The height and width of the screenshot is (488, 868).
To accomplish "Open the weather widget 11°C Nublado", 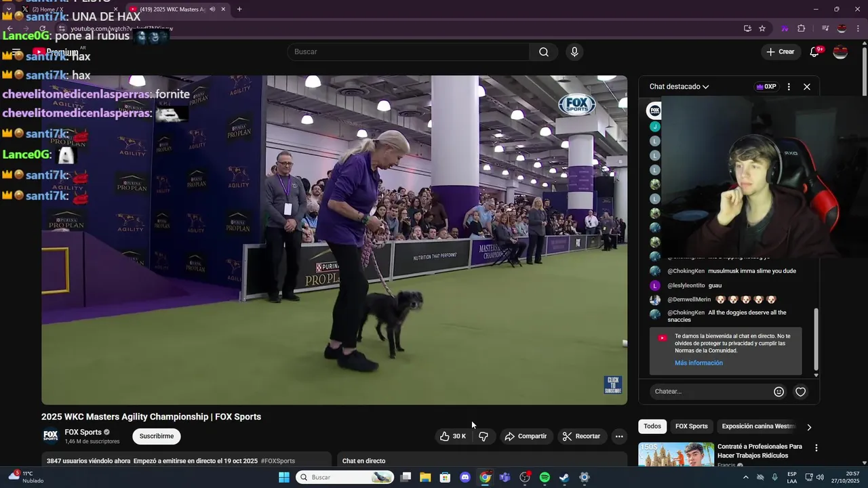I will click(x=27, y=477).
